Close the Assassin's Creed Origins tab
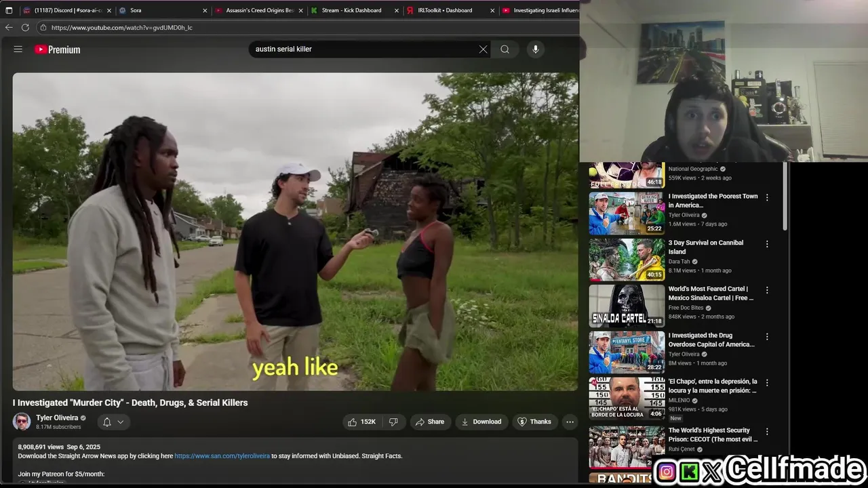 coord(300,10)
